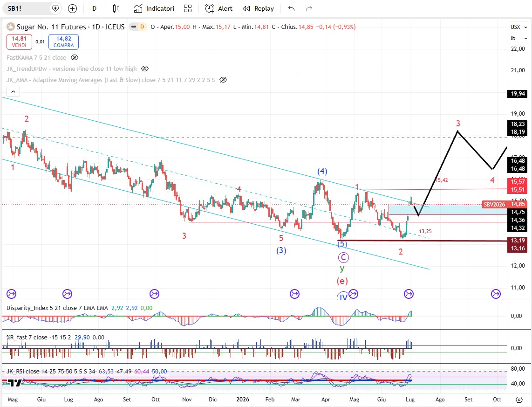This screenshot has width=532, height=407.
Task: Click the Disparity_Index value 2,92 in green
Action: point(117,308)
